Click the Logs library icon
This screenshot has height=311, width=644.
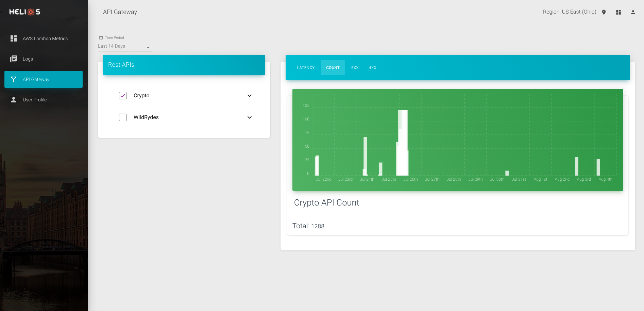click(x=14, y=59)
